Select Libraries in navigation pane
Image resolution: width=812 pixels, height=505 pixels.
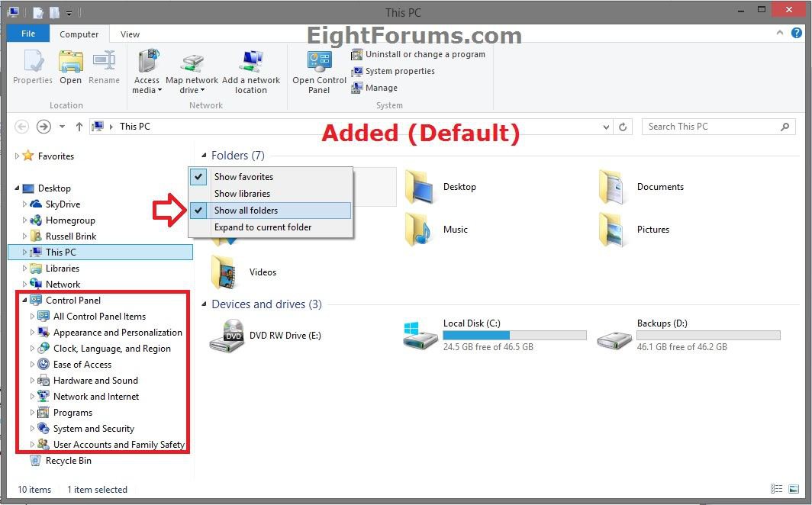[x=62, y=269]
